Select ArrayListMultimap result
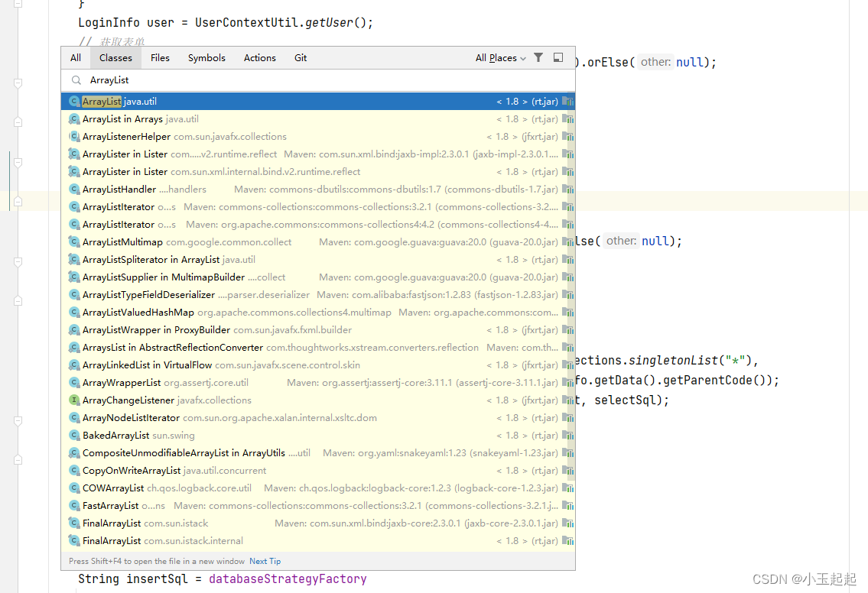The image size is (868, 593). click(318, 241)
